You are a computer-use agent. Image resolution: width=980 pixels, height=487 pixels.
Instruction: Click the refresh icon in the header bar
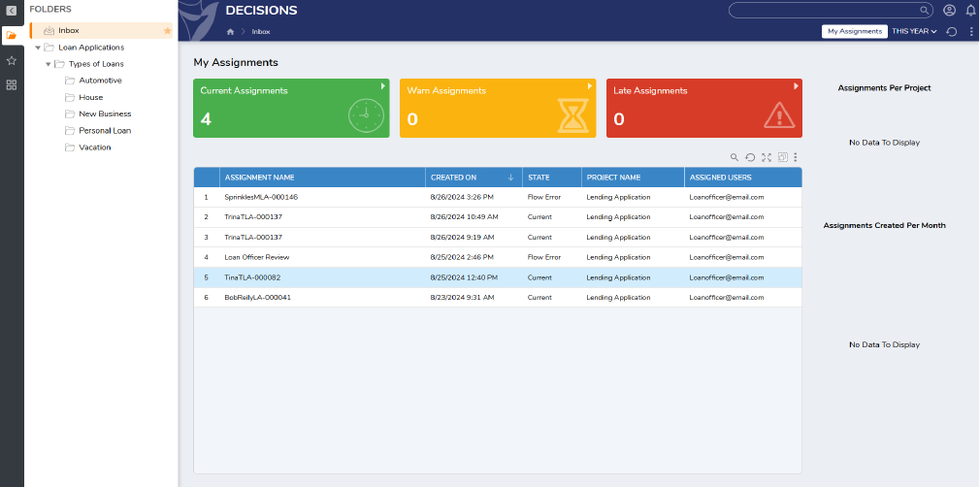(952, 32)
